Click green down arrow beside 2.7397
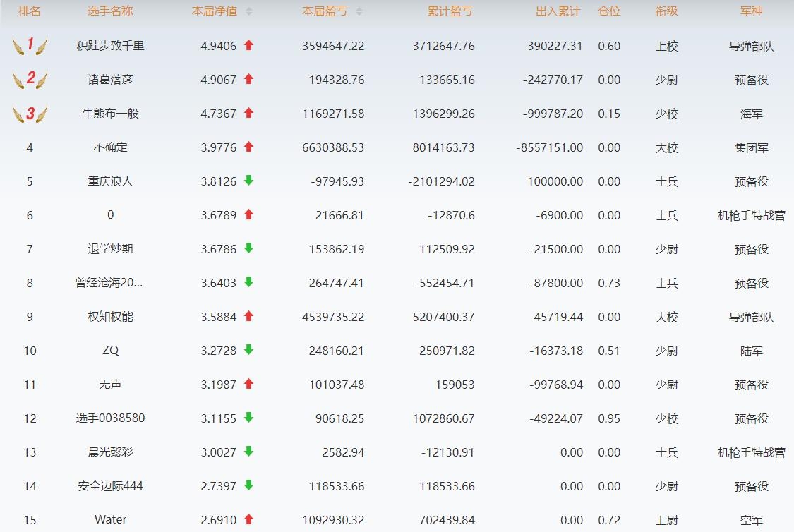This screenshot has height=532, width=794. [x=248, y=485]
